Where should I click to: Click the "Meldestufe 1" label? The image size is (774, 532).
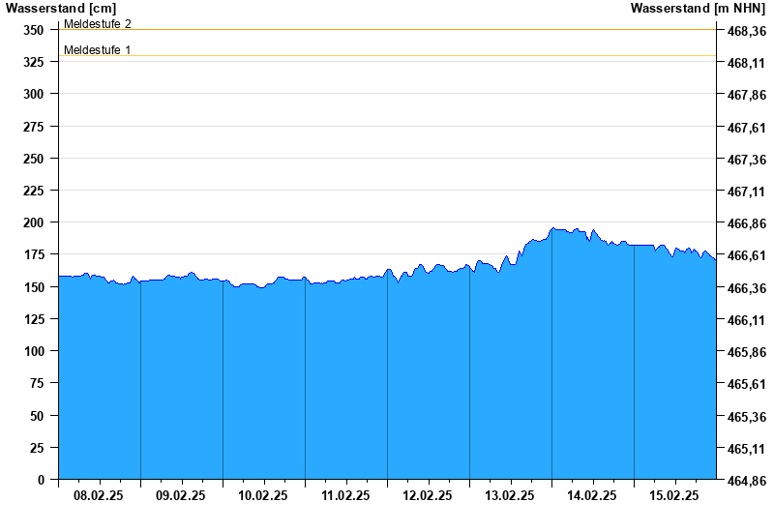97,49
